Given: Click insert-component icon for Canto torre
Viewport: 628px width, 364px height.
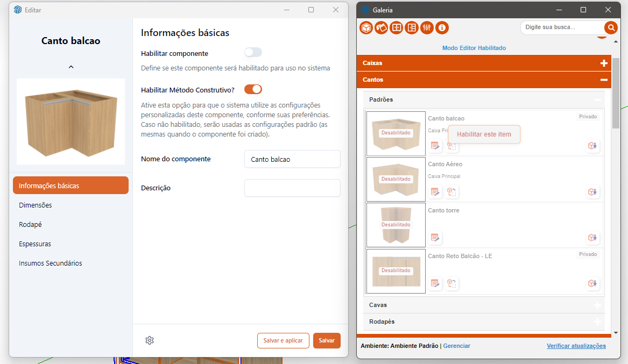Looking at the screenshot, I should [x=592, y=238].
